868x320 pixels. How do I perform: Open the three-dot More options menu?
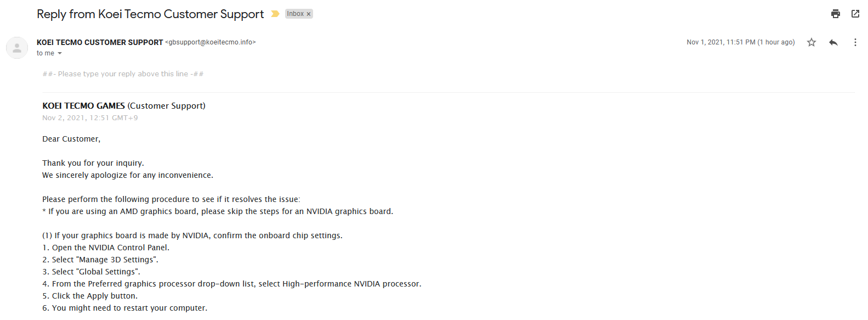coord(855,42)
